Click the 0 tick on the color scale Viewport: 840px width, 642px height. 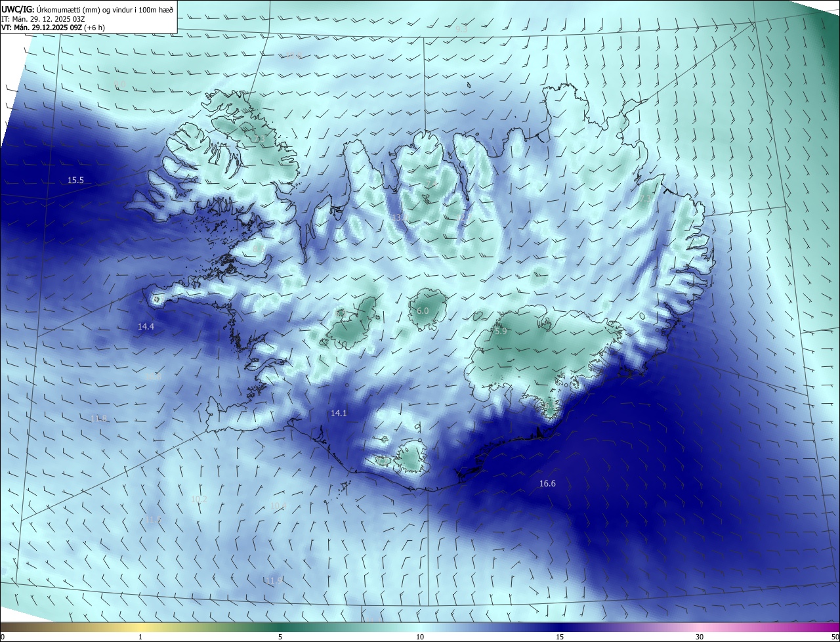[3, 637]
